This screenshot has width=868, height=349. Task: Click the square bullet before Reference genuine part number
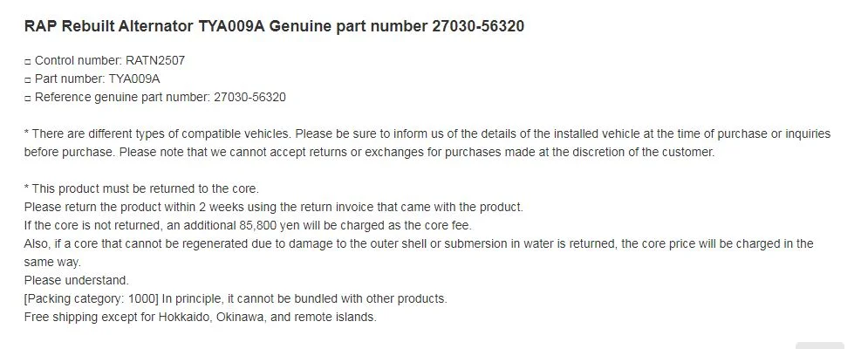click(28, 98)
